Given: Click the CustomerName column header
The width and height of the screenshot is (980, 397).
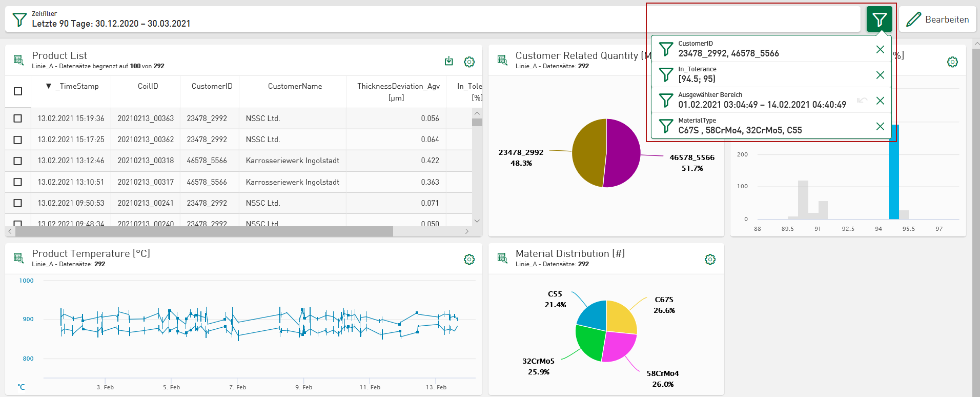Looking at the screenshot, I should pyautogui.click(x=295, y=86).
